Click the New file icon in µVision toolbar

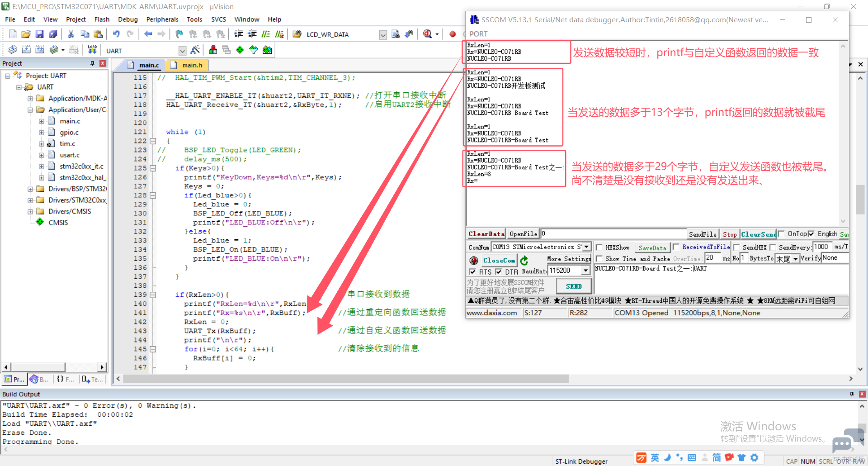click(x=13, y=34)
